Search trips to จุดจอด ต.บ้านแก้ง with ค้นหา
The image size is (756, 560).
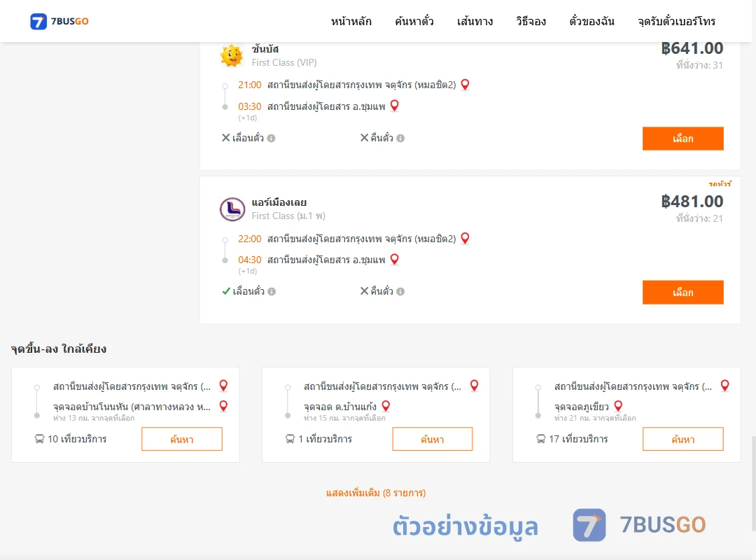[433, 439]
